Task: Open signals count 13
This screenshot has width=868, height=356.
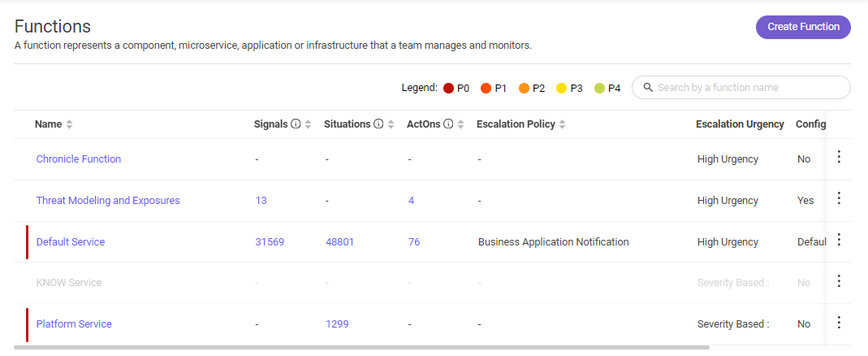Action: (x=261, y=200)
